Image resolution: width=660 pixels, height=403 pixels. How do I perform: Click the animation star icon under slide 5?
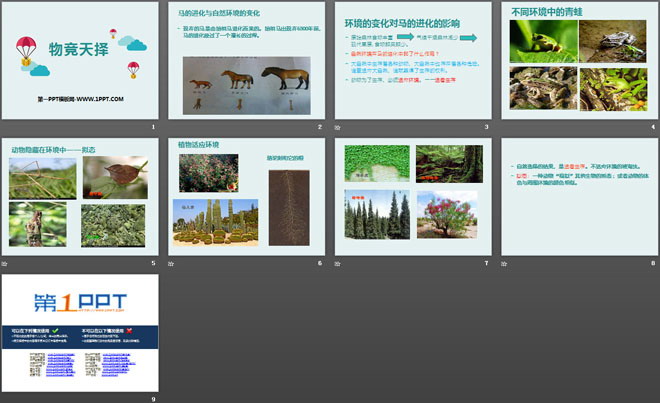click(4, 264)
